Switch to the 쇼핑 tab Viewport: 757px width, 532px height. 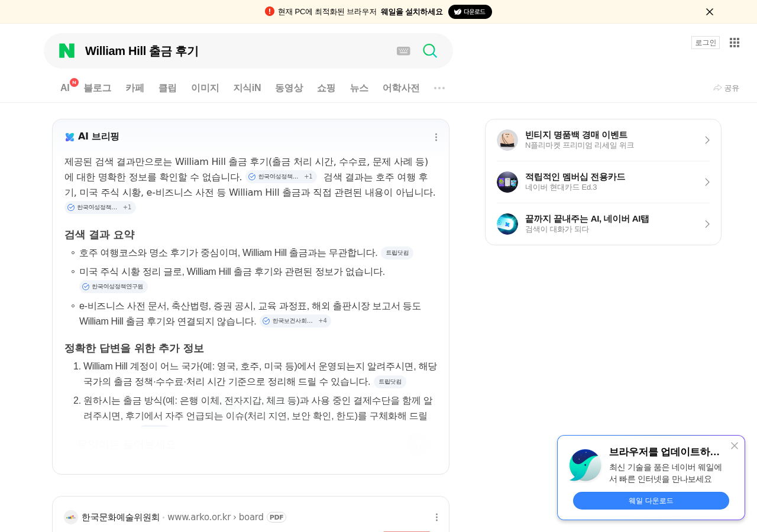pyautogui.click(x=326, y=88)
